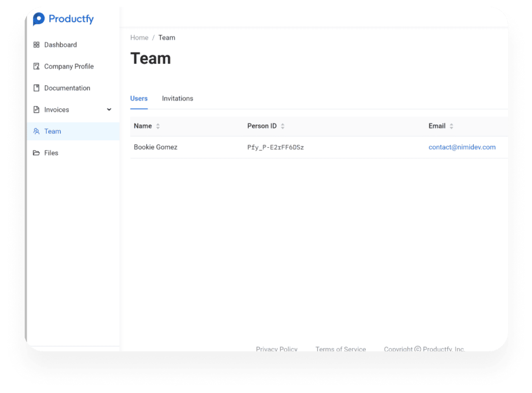Switch to the Users tab

[139, 98]
